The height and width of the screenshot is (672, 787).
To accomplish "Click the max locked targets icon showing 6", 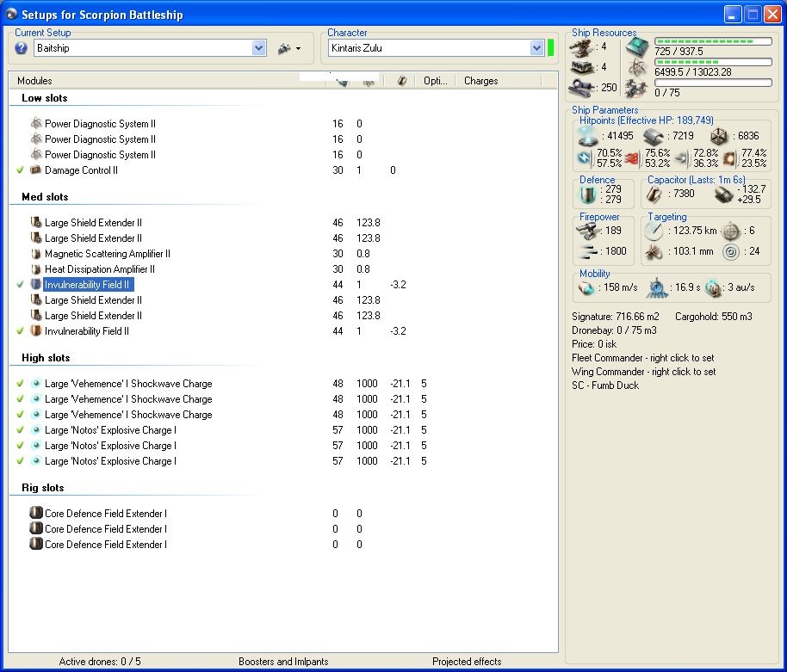I will pos(731,231).
